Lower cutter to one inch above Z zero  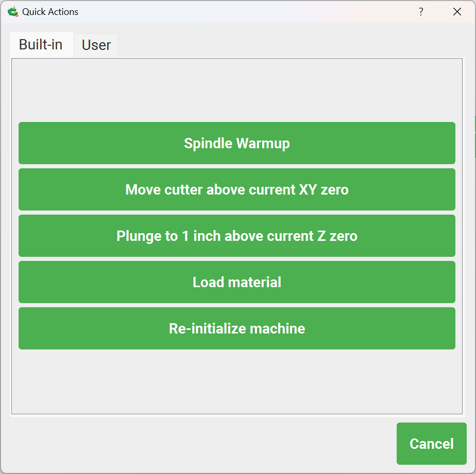coord(237,236)
